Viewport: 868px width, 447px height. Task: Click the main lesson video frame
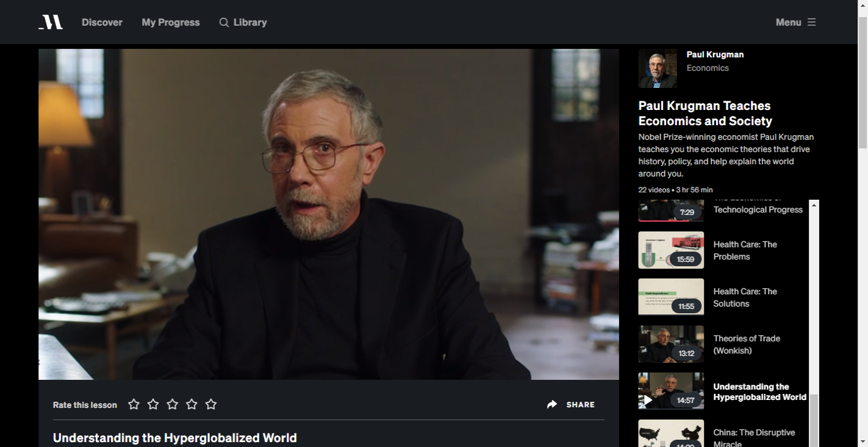pos(329,214)
